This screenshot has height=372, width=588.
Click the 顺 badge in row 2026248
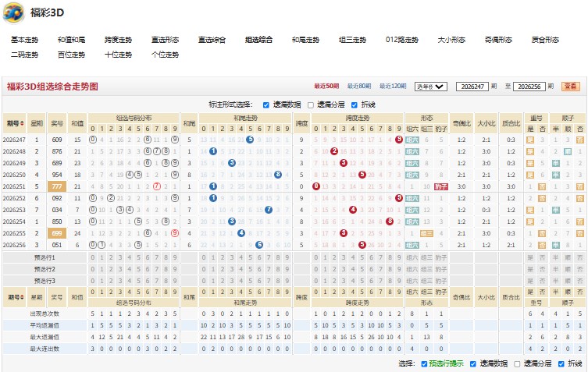coord(568,151)
